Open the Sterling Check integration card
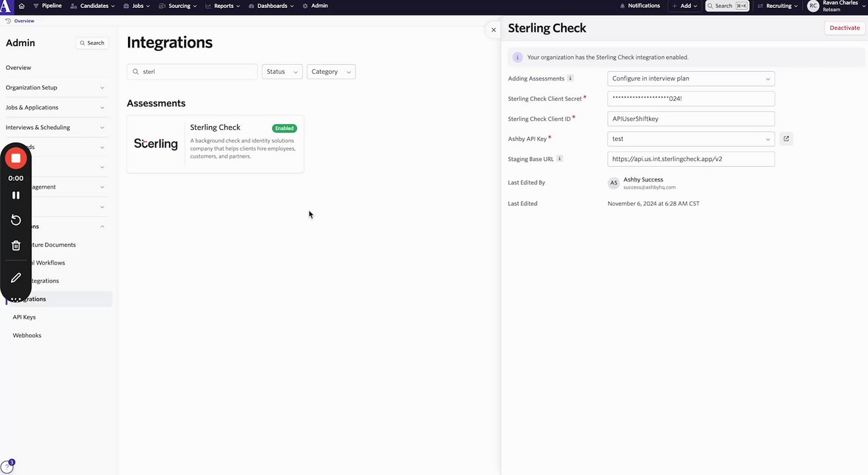 coord(215,144)
